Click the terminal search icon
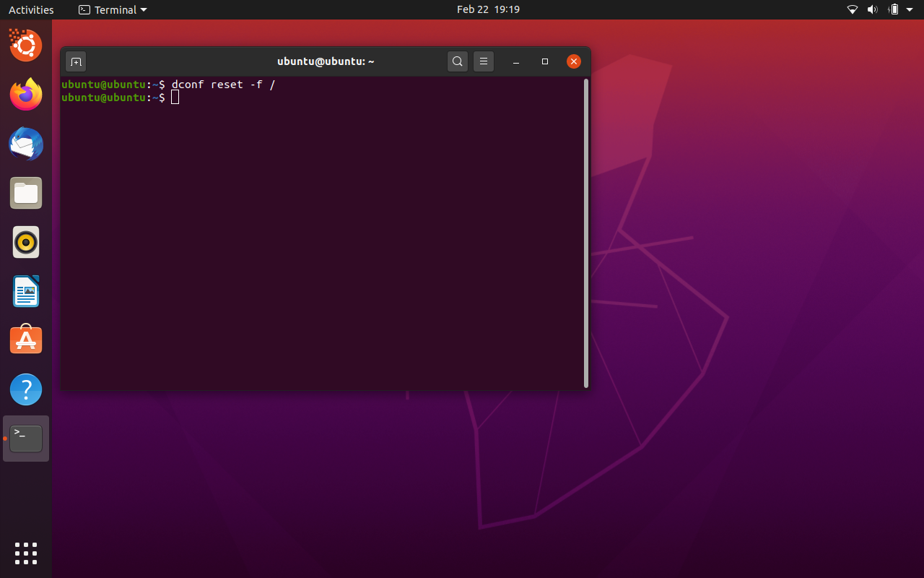 pos(457,61)
